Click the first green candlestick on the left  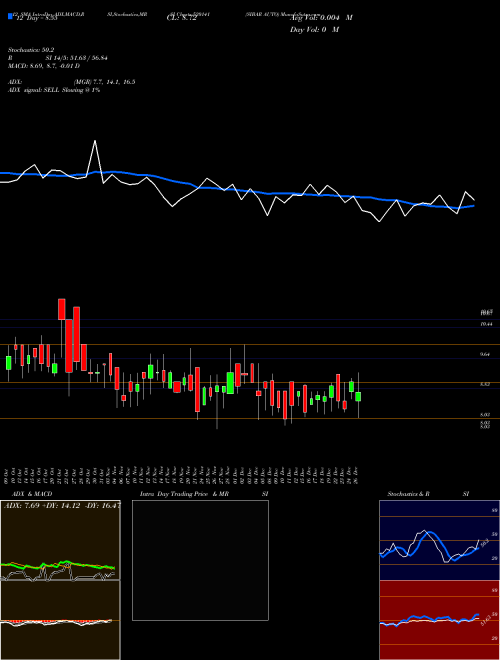point(8,363)
